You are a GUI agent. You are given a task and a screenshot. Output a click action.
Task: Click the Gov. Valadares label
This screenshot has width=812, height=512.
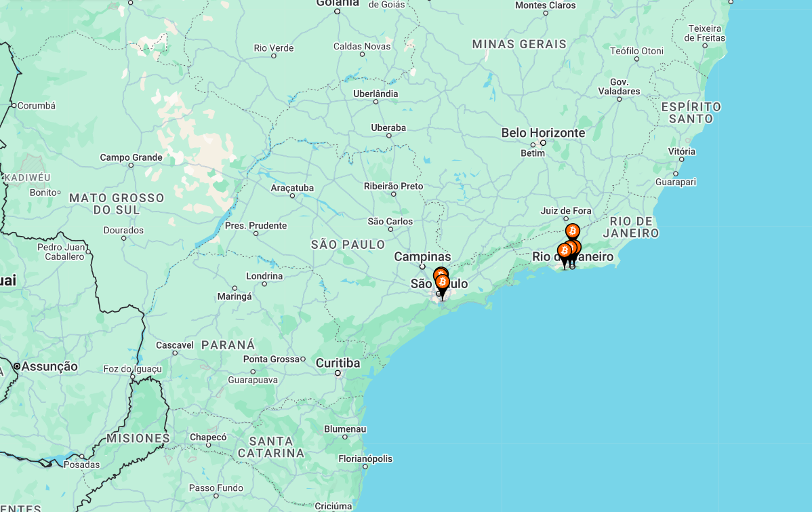coord(620,87)
